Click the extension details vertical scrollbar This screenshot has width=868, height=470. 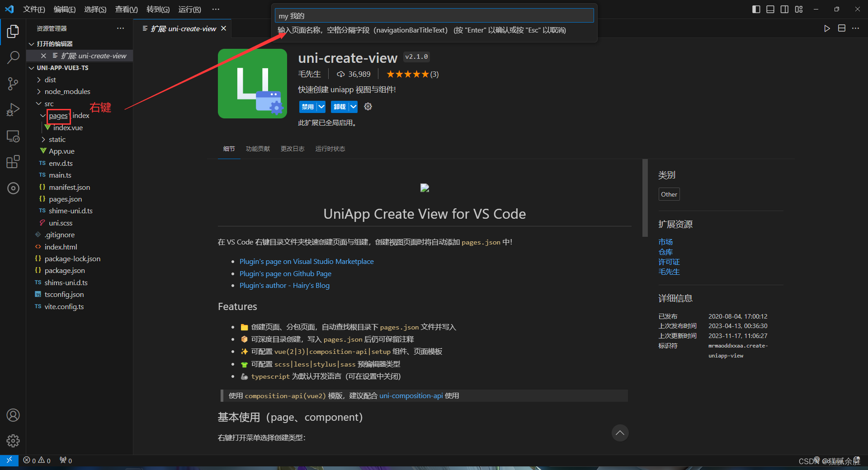coord(645,198)
